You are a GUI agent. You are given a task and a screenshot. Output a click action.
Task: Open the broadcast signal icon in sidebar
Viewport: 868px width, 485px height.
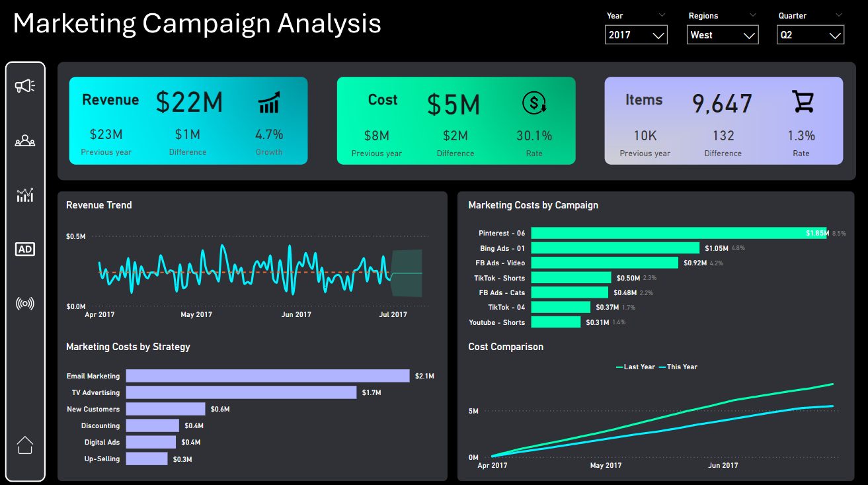25,304
